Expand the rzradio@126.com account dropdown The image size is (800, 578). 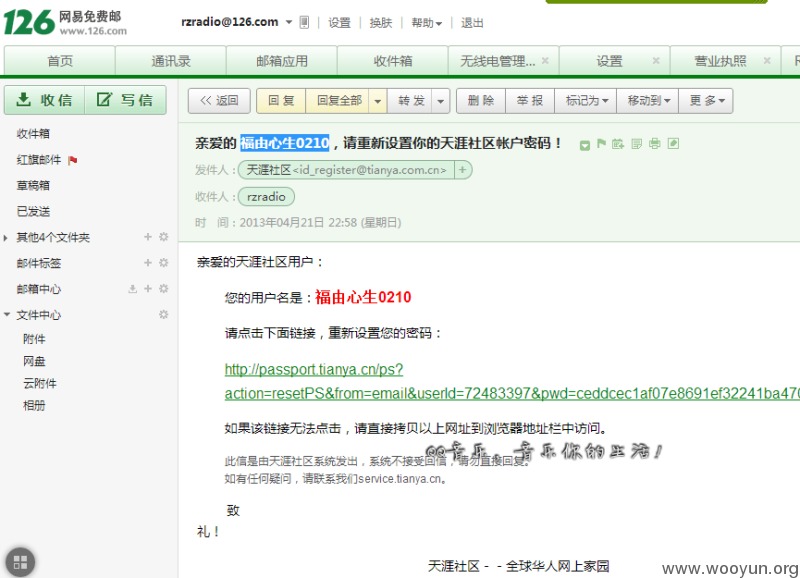click(289, 22)
